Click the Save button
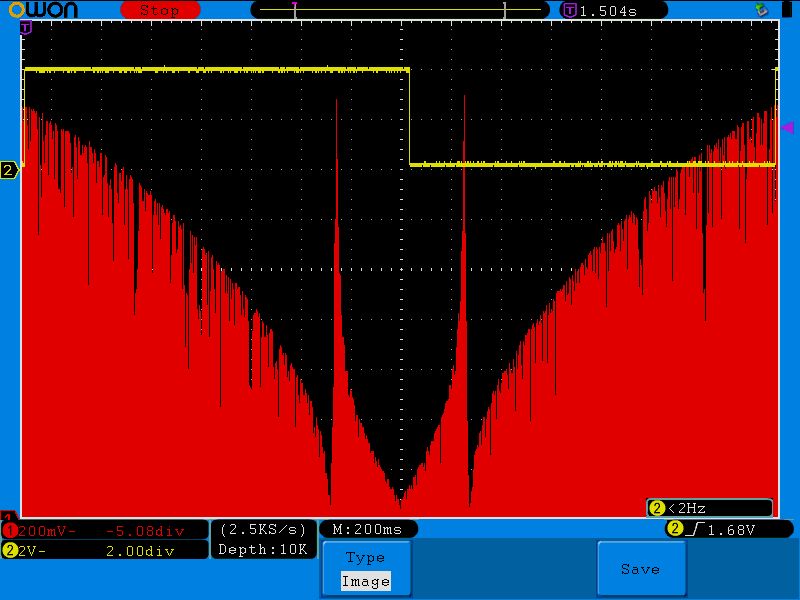 click(x=641, y=568)
